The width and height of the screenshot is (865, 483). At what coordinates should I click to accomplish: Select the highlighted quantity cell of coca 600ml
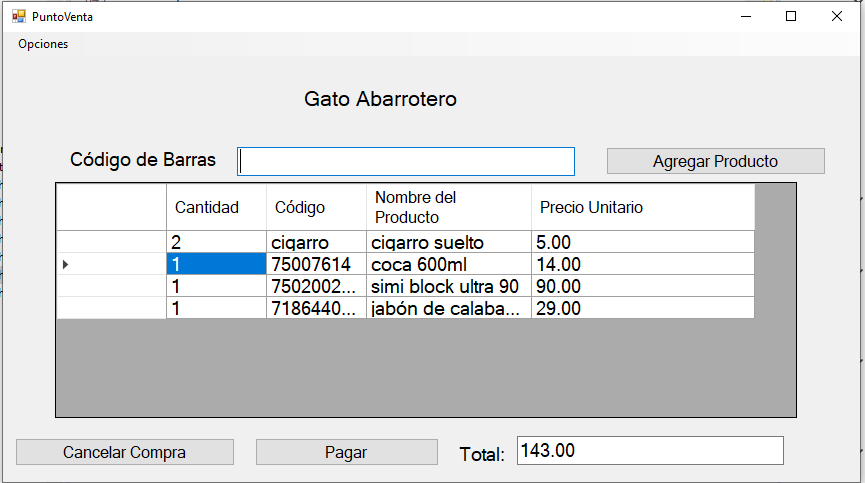click(216, 264)
